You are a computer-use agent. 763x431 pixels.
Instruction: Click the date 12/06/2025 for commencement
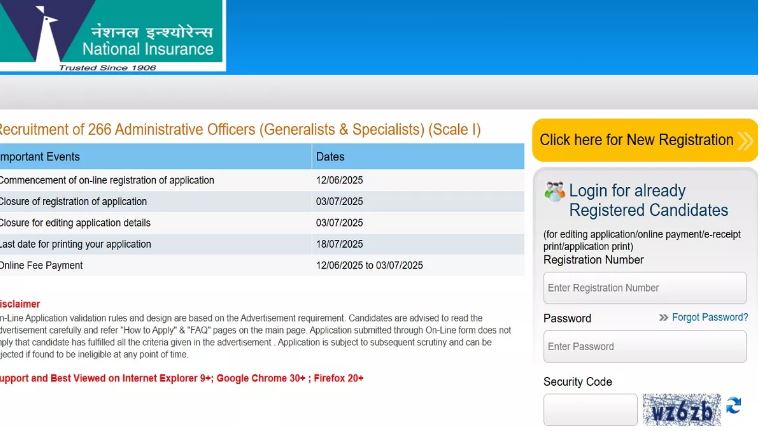(x=339, y=180)
